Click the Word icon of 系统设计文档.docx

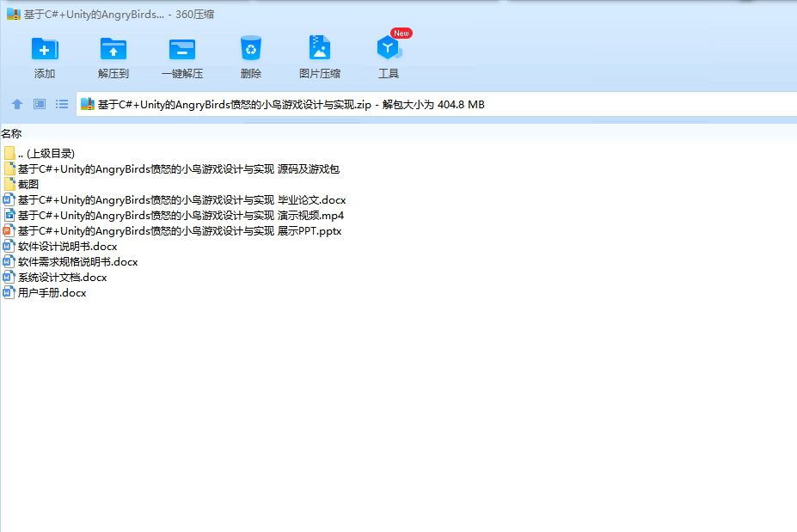tap(9, 278)
